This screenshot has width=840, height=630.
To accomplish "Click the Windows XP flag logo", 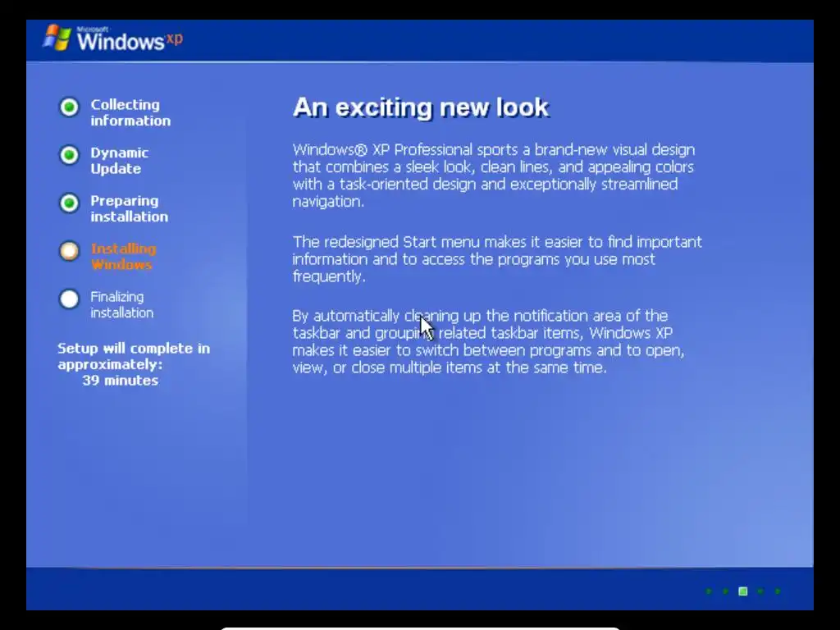I will (x=57, y=38).
